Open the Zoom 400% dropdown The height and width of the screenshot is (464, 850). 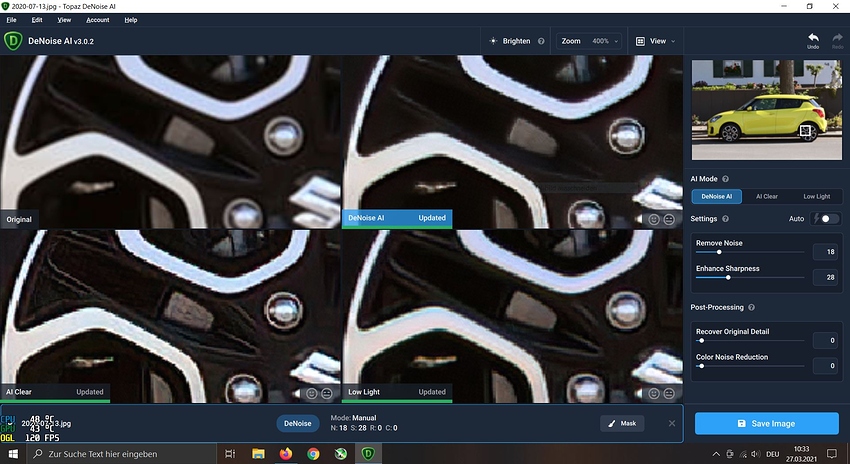click(x=589, y=41)
